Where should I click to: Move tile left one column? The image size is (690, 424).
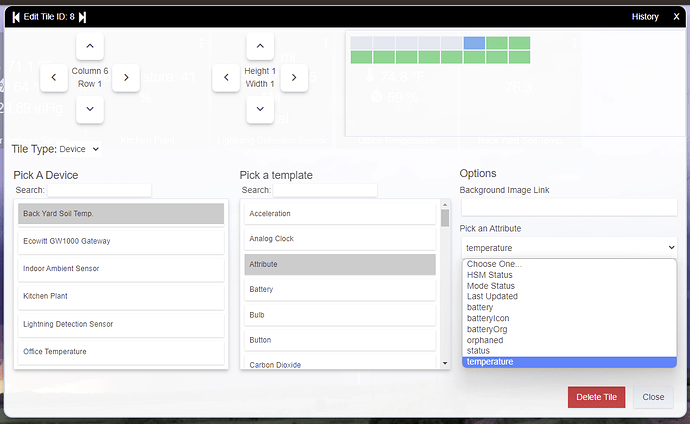(54, 77)
